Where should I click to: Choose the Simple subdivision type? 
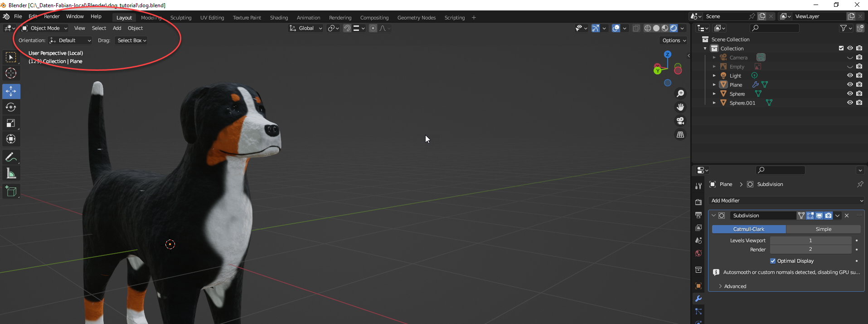tap(823, 229)
